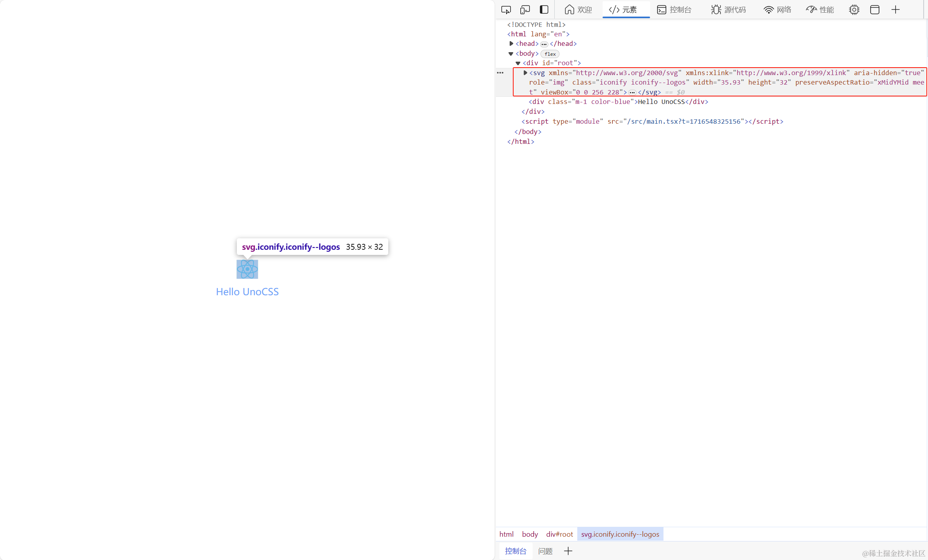Select div#root in the breadcrumb bar
The image size is (928, 560).
coord(559,534)
